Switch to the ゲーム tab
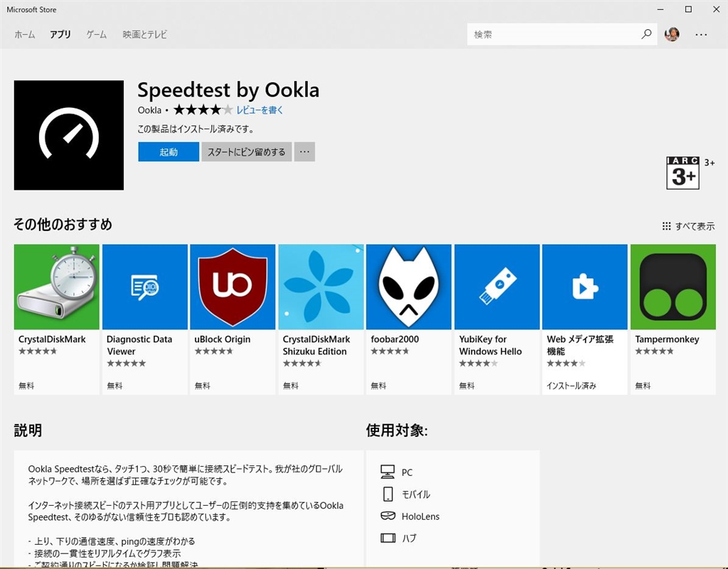This screenshot has height=569, width=728. (97, 34)
